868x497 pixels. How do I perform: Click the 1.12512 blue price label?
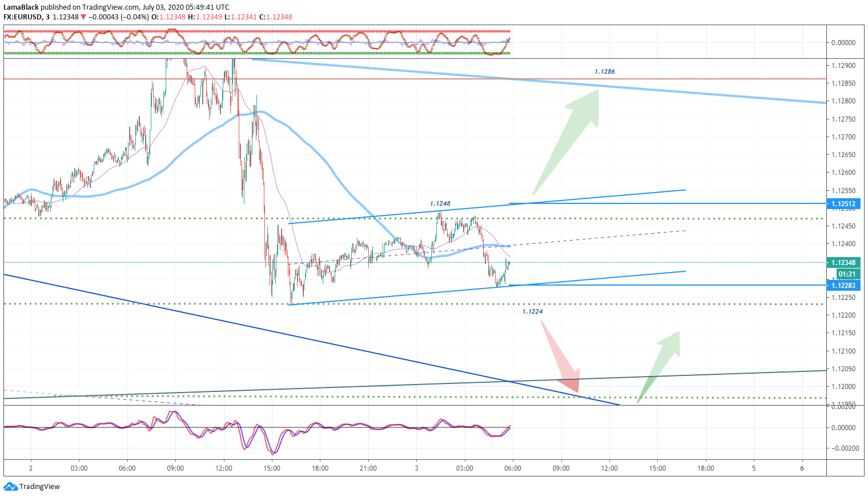(x=843, y=204)
